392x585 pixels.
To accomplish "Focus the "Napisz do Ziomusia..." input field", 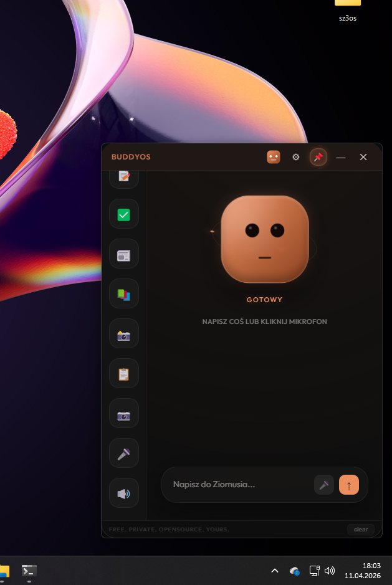I will pos(240,485).
